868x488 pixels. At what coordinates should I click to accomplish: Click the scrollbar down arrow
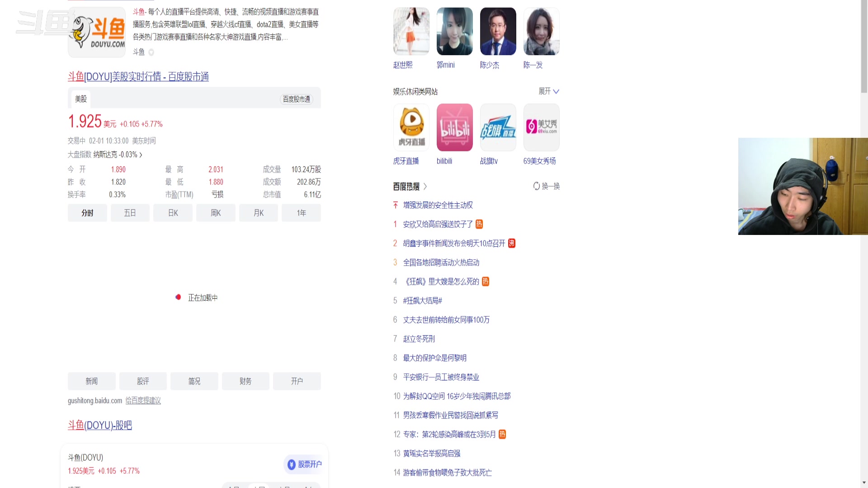[864, 483]
